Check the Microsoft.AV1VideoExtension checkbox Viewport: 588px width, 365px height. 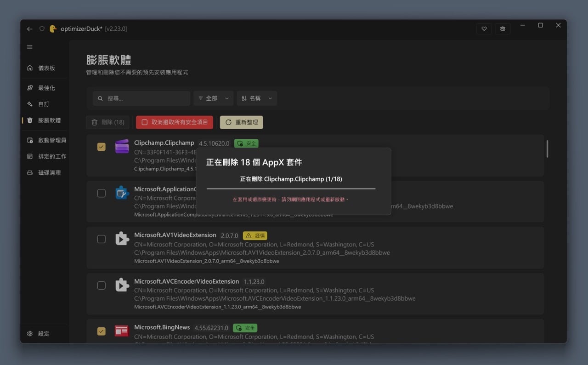(x=102, y=239)
